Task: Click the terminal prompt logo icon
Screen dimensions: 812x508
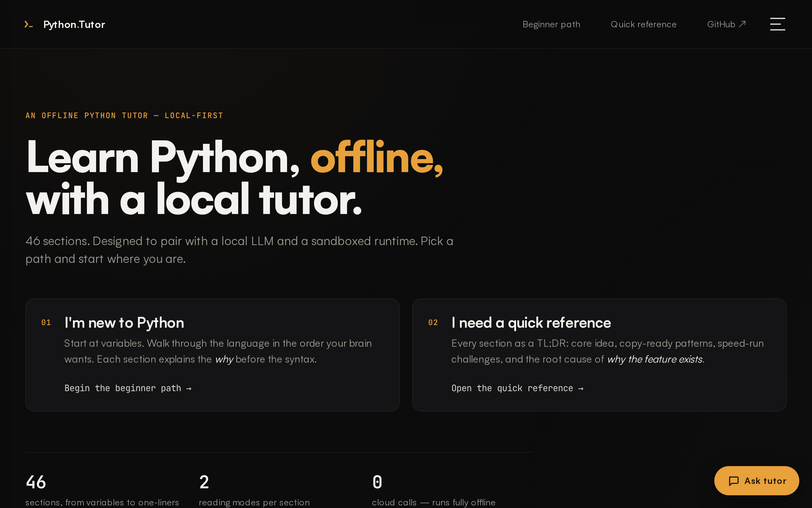Action: pyautogui.click(x=29, y=24)
